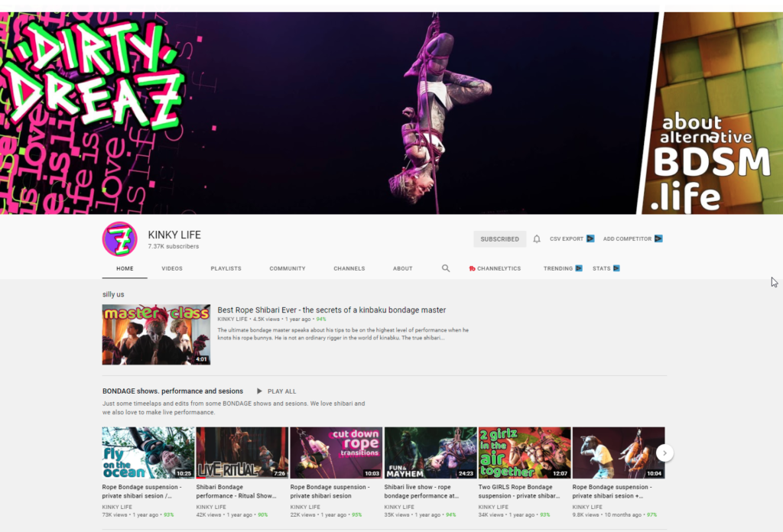Click the 'Shibari live show - rope bondage performance' title
The height and width of the screenshot is (532, 783).
(421, 491)
